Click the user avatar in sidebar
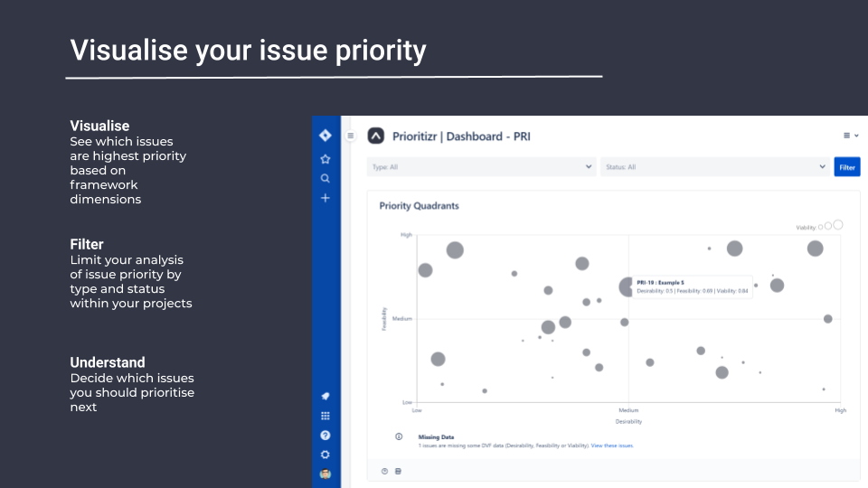 point(325,474)
